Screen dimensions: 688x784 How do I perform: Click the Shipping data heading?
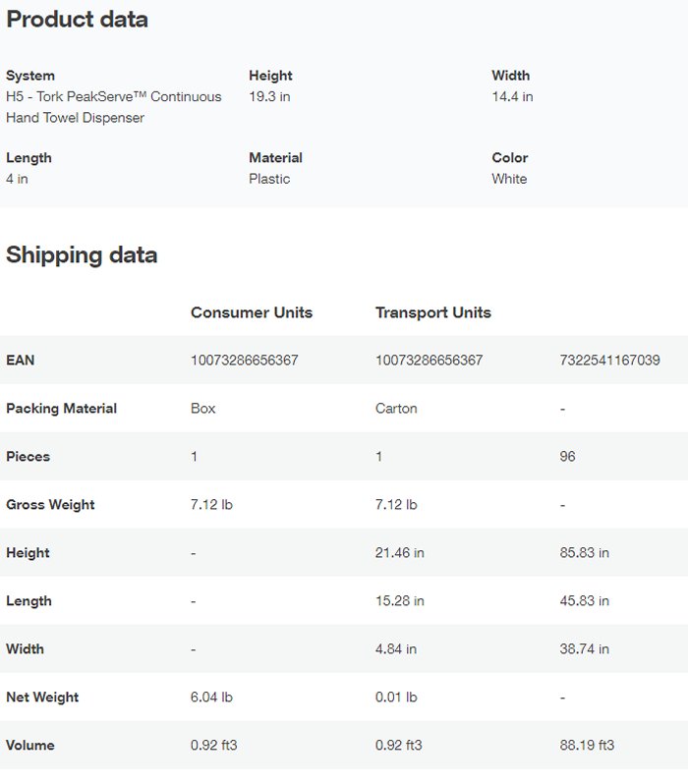pyautogui.click(x=82, y=254)
